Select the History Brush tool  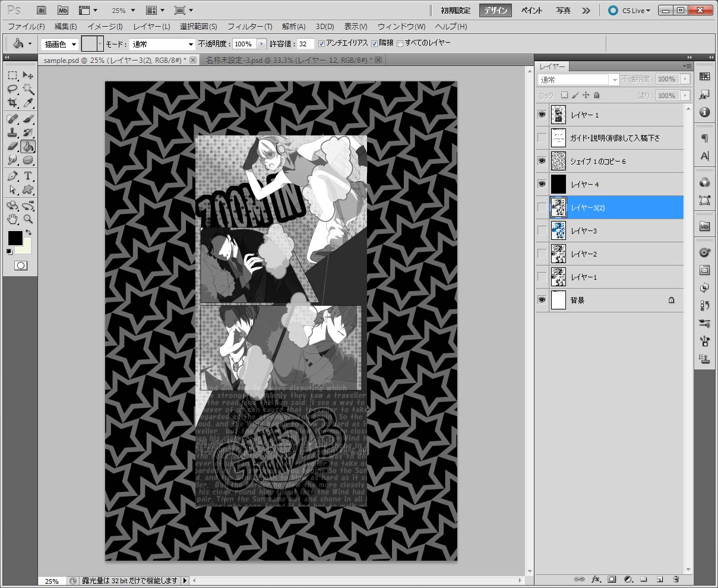pos(28,132)
